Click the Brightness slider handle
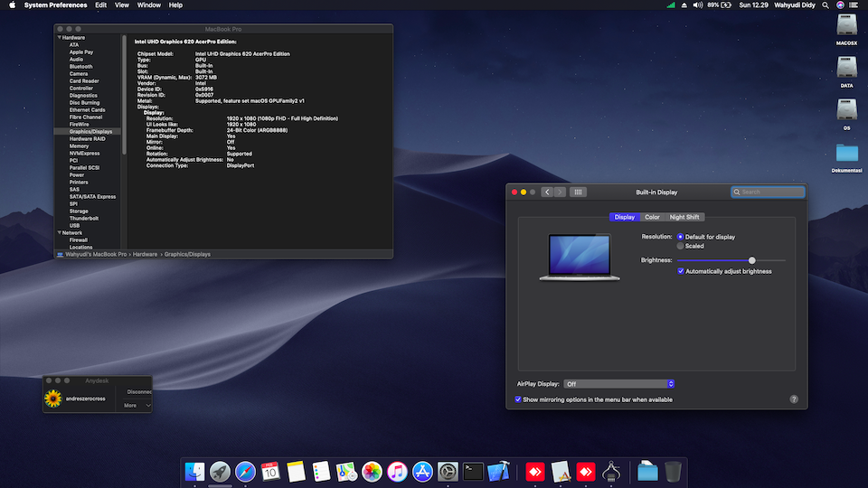Screen dimensions: 868x488 click(x=752, y=260)
